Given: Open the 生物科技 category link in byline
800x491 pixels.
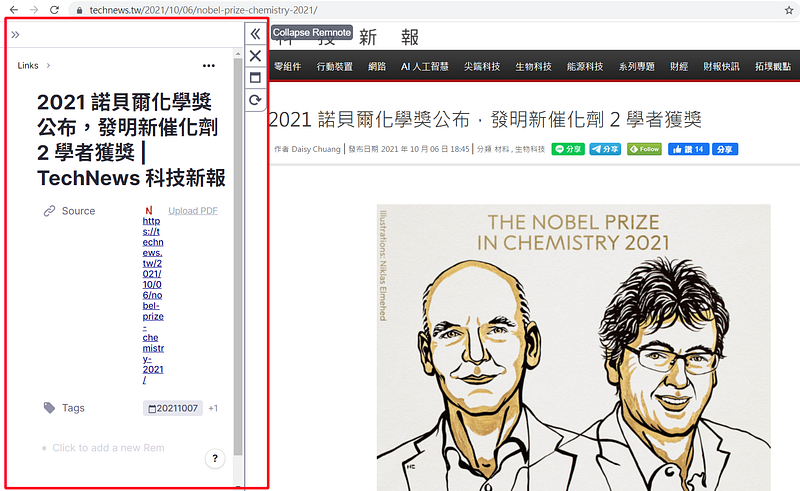Looking at the screenshot, I should click(x=530, y=149).
